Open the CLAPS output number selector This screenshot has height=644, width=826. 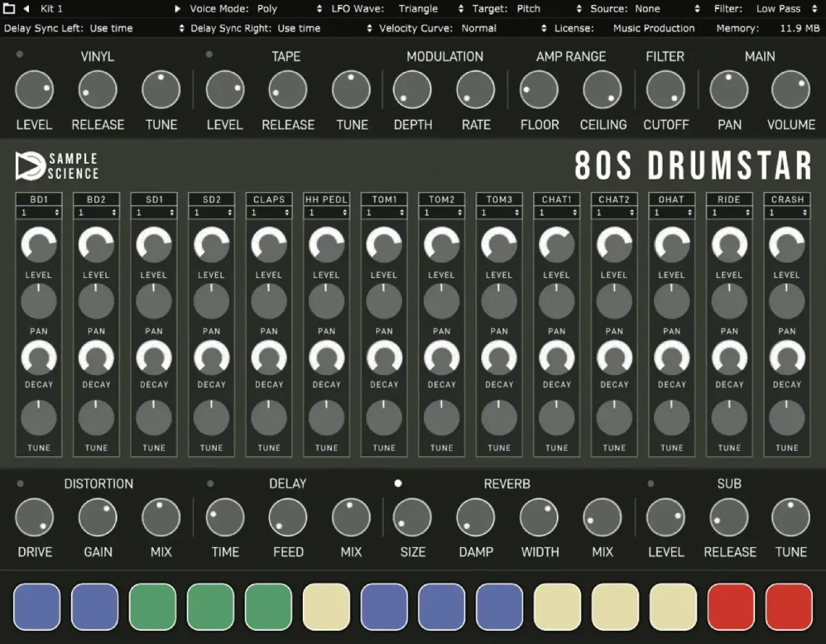269,213
